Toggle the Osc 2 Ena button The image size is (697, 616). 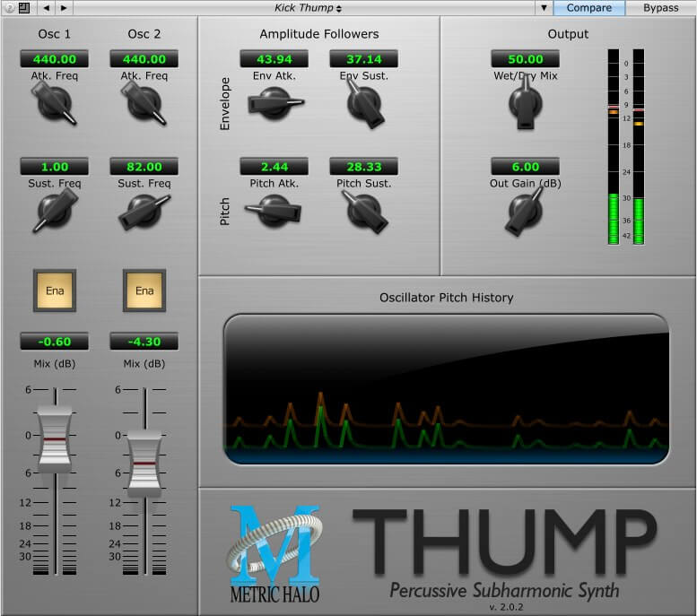point(144,291)
